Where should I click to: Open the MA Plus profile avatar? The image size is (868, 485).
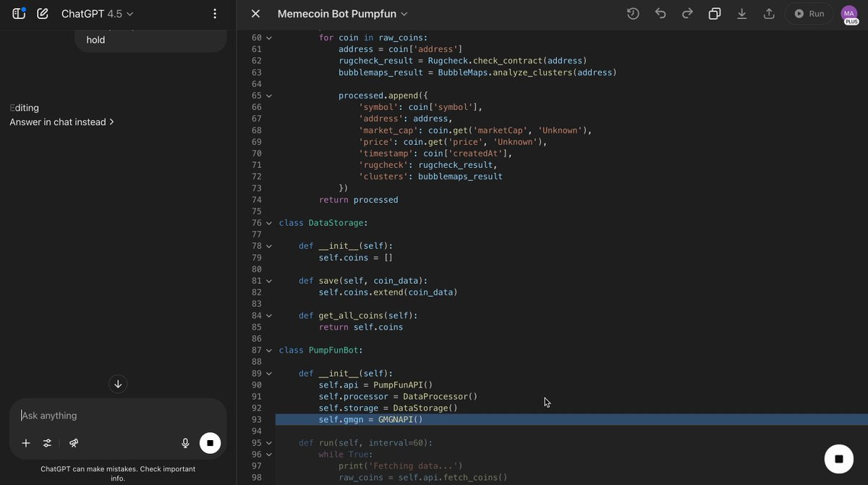(849, 14)
